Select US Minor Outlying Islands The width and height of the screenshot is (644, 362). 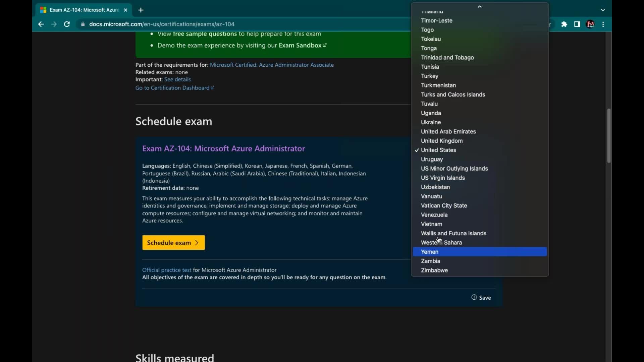[x=480, y=169]
